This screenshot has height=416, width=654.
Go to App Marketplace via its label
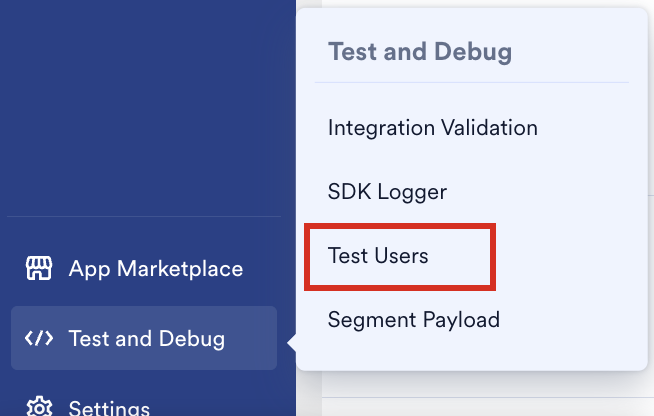[x=156, y=269]
